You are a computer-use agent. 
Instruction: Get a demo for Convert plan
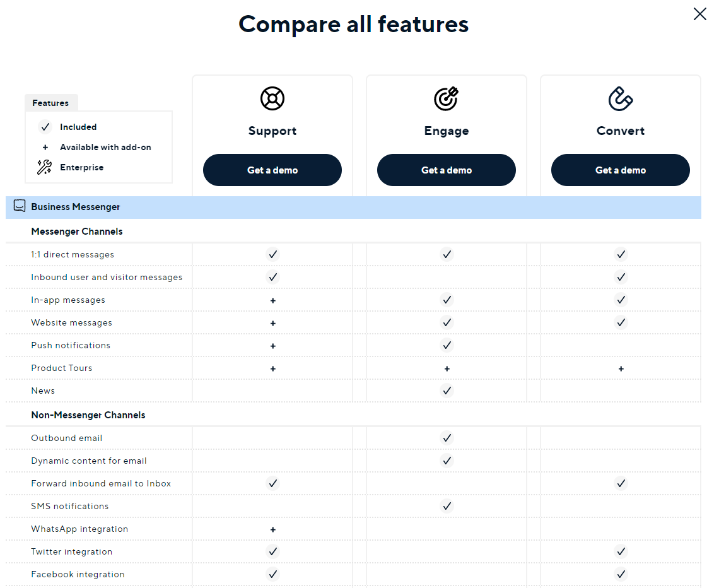pyautogui.click(x=621, y=170)
